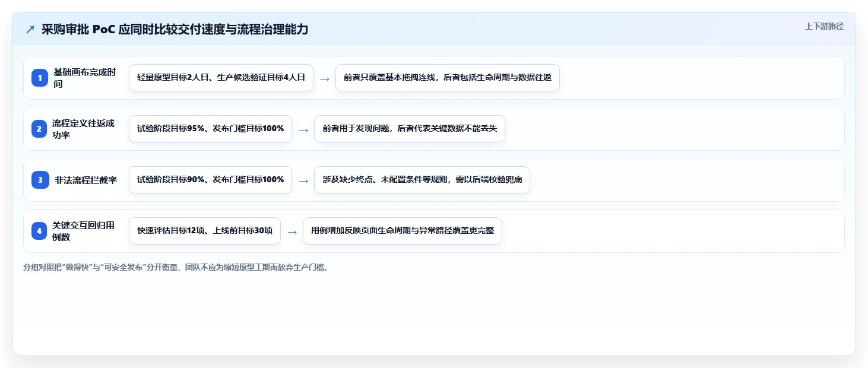This screenshot has height=368, width=868.
Task: Click the 试验阶段目标90%、发布门槛目标100% box
Action: pyautogui.click(x=210, y=180)
